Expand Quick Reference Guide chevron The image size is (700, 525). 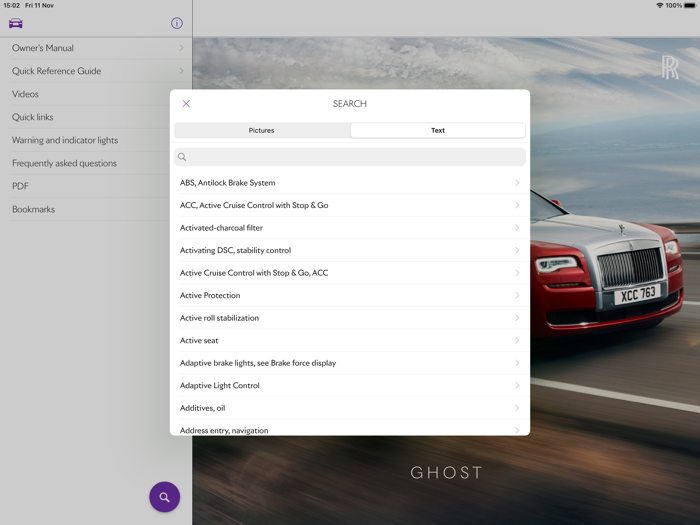coord(181,71)
